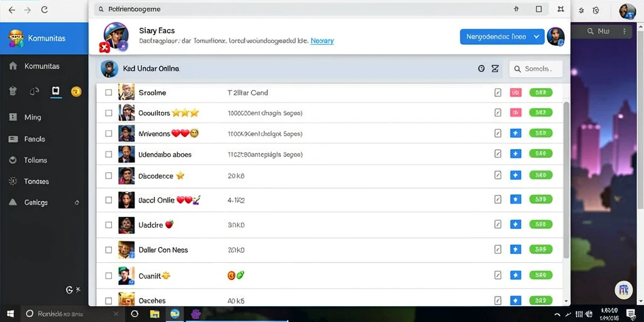
Task: Click the blue plus icon in Udendabo aboes row
Action: click(x=516, y=153)
